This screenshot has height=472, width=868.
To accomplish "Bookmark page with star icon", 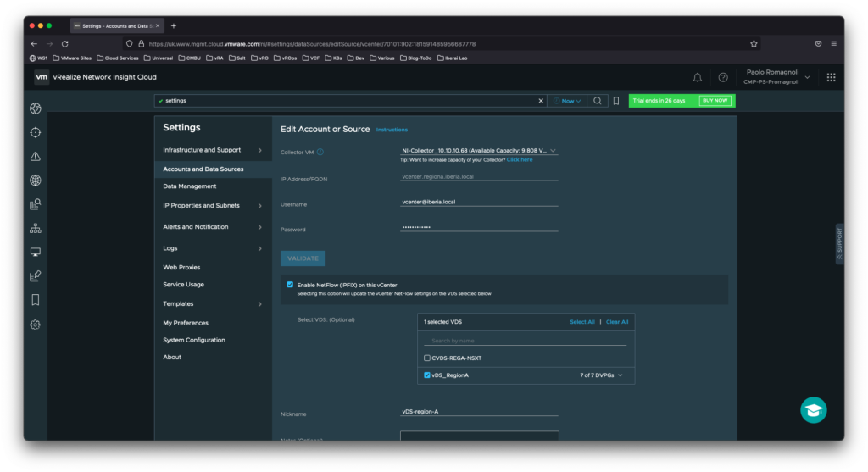I will tap(754, 44).
